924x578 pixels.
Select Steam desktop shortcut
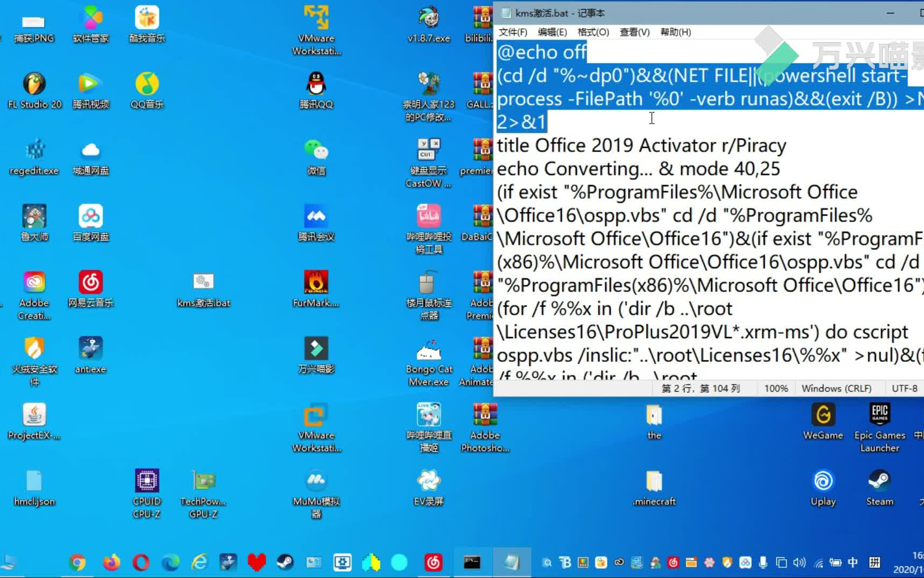point(880,488)
